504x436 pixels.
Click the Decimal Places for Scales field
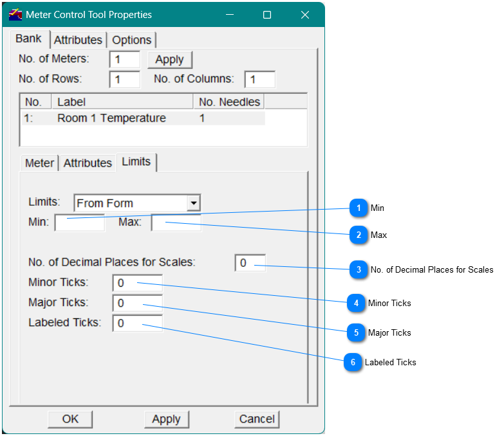(x=250, y=263)
